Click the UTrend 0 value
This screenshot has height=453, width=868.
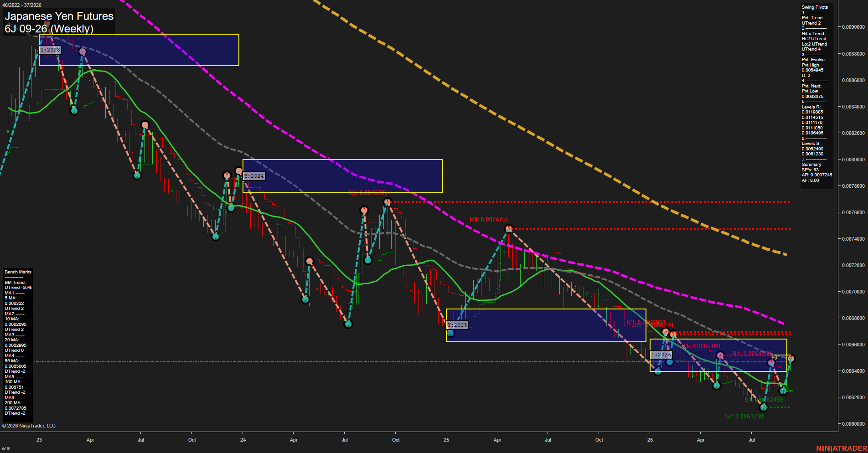click(x=14, y=350)
